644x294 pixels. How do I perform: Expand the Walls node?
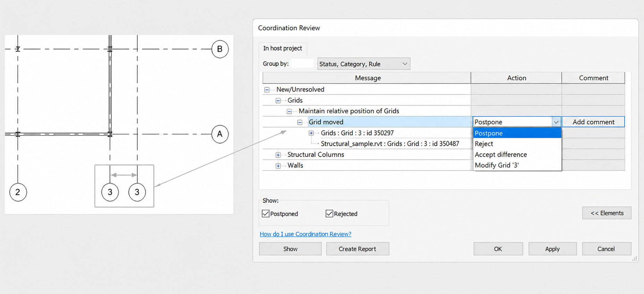pos(278,166)
